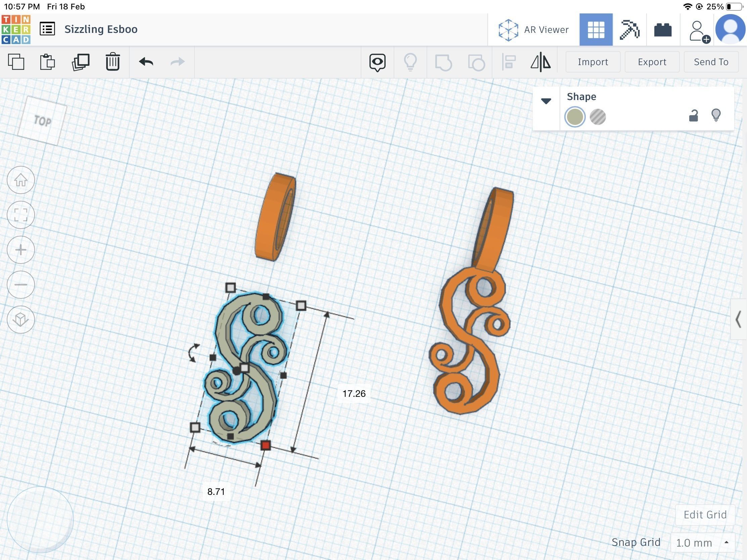747x560 pixels.
Task: Delete the selected shape with trash icon
Action: coord(113,62)
